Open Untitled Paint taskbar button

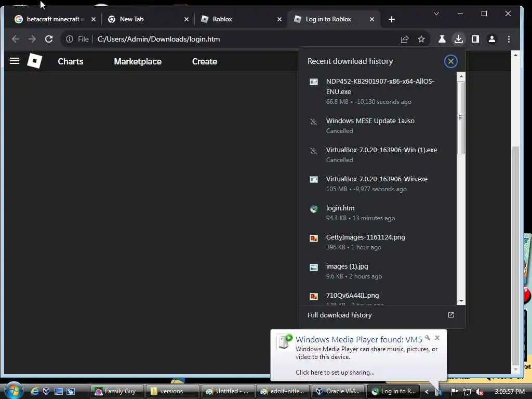pos(228,392)
